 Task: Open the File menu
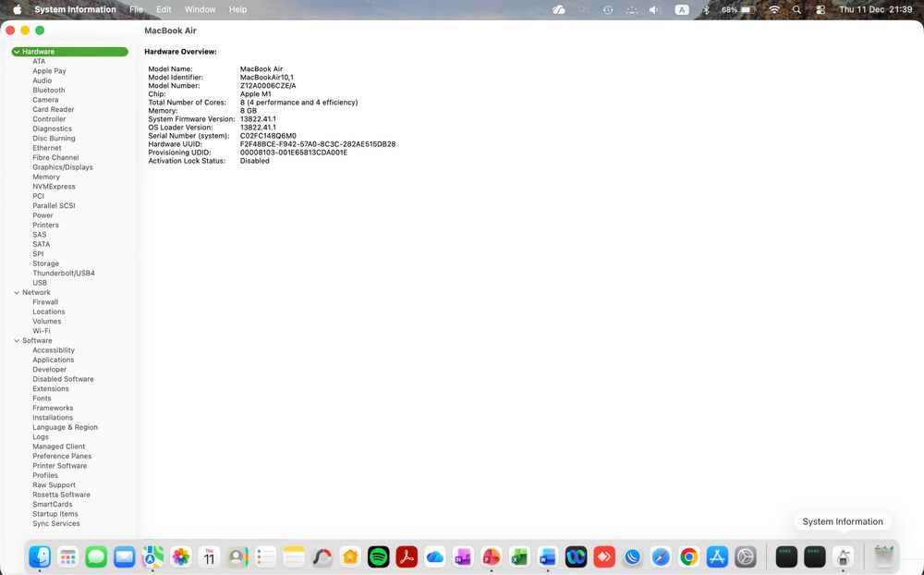[x=136, y=9]
